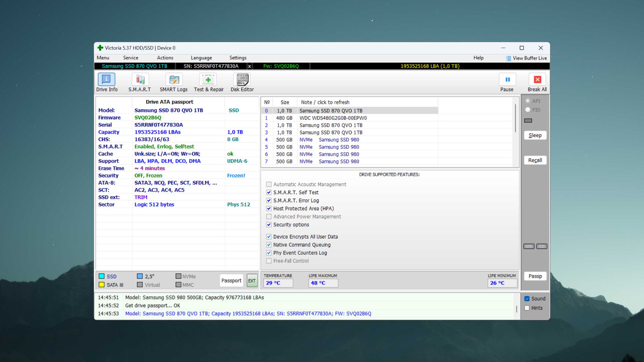Click Advanced Power Management checkbox
This screenshot has width=644, height=362.
269,216
